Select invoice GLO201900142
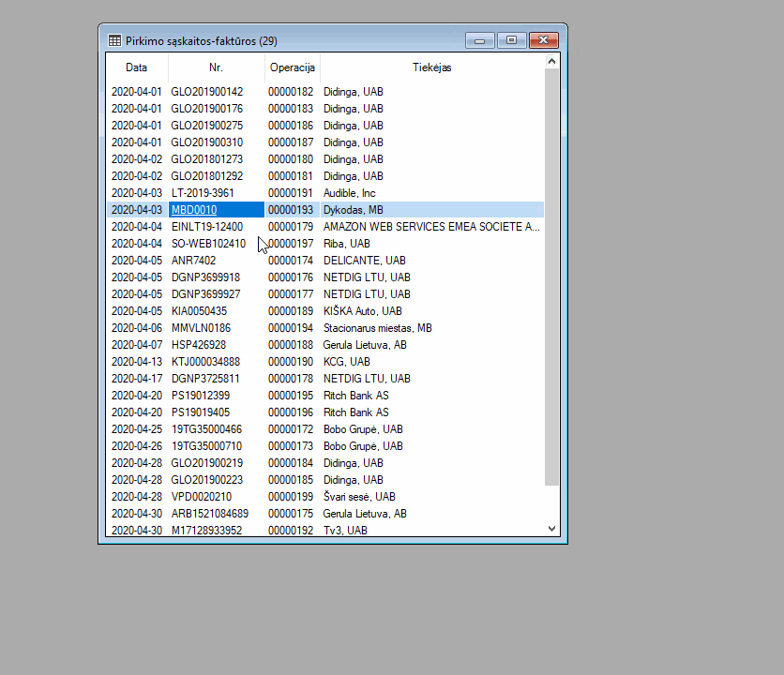Viewport: 784px width, 675px height. (207, 92)
